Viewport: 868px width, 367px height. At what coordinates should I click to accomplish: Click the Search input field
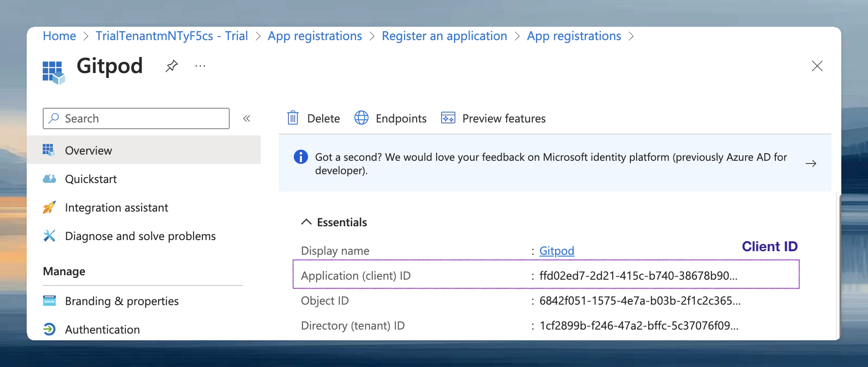tap(136, 118)
